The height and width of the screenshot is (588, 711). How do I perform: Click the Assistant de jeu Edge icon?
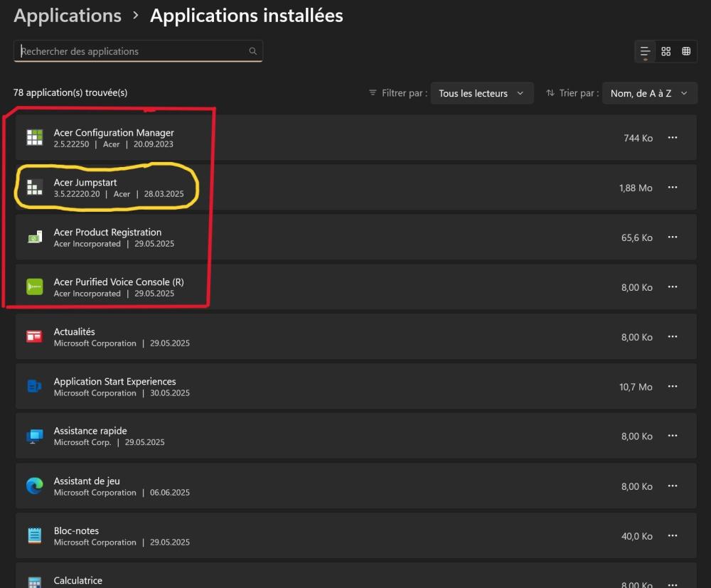(x=34, y=486)
